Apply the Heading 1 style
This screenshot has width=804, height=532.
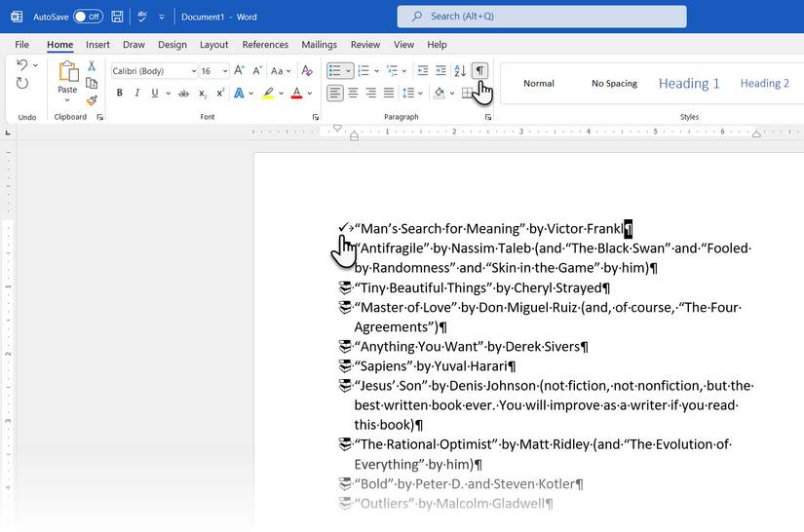(689, 84)
